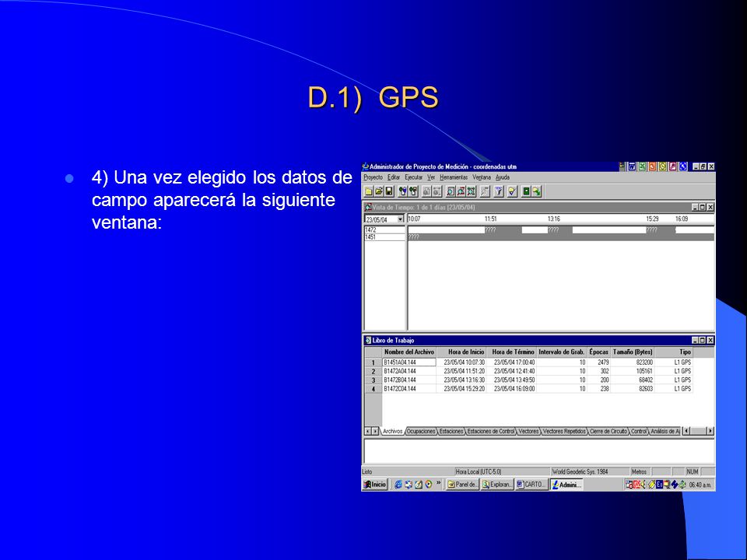
Task: Switch to Panel de... taskbar button
Action: tap(462, 485)
